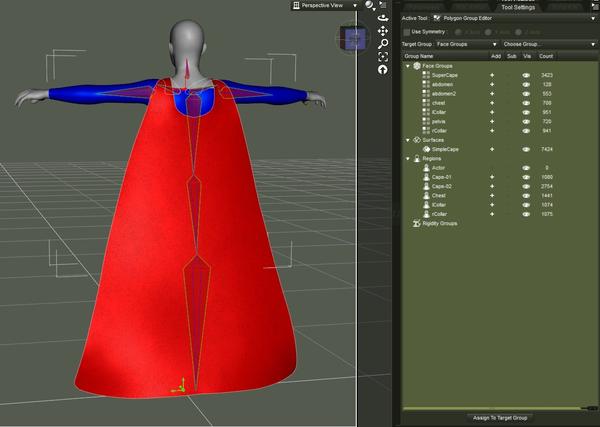Toggle visibility eye of rCollar face group
Viewport: 600px width, 427px height.
click(526, 131)
